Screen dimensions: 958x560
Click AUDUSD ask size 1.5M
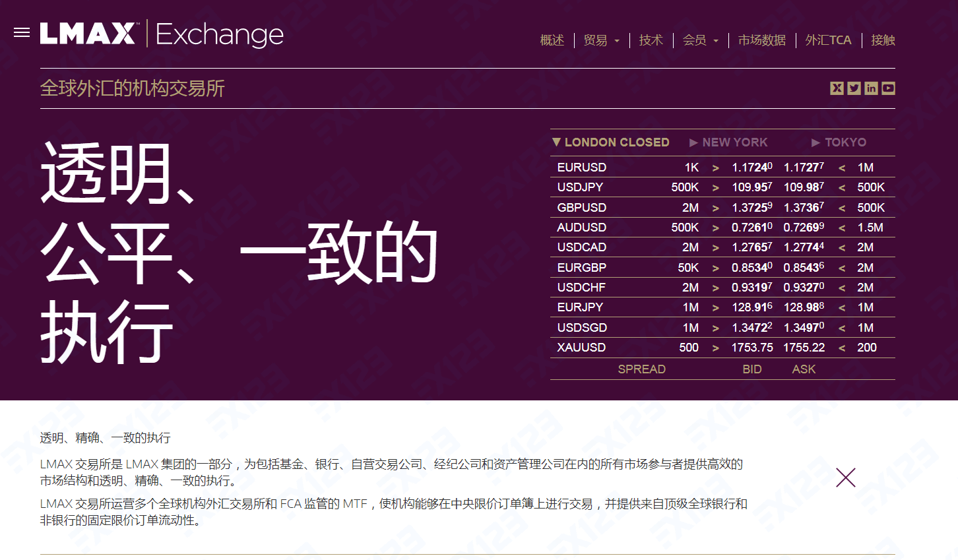coord(870,228)
